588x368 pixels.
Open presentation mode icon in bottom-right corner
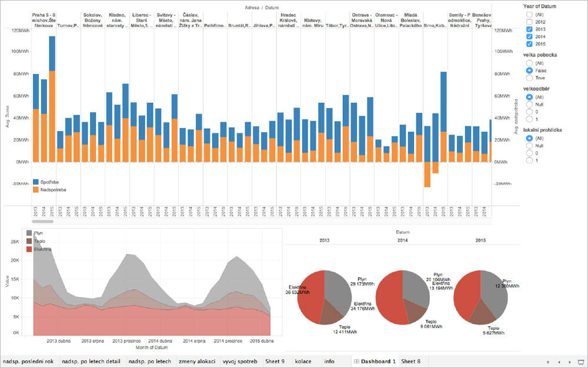click(x=581, y=362)
